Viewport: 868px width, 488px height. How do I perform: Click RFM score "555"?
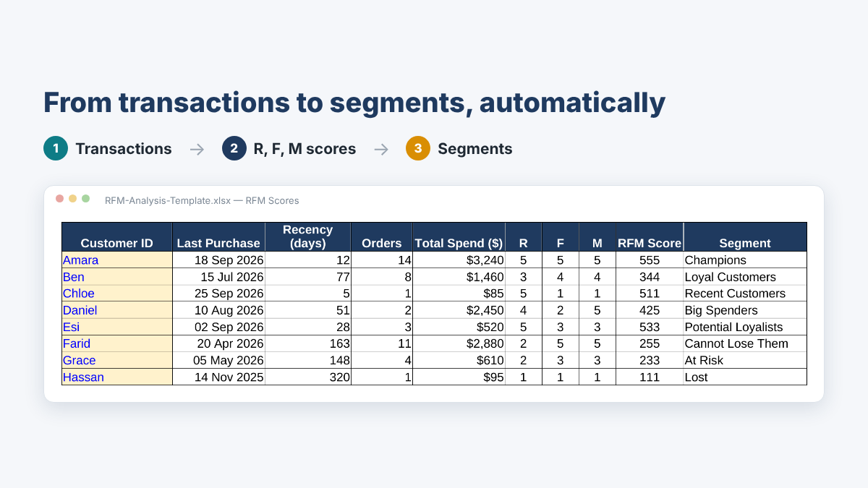[650, 260]
